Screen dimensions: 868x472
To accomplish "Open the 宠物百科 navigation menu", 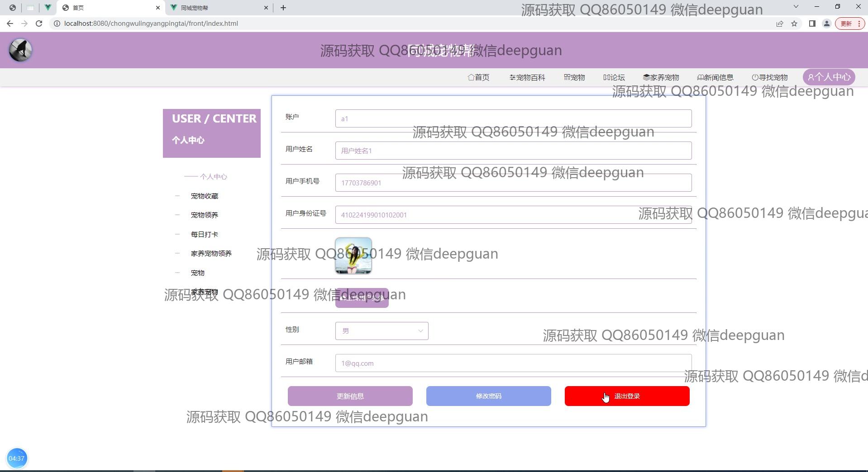I will [x=527, y=77].
